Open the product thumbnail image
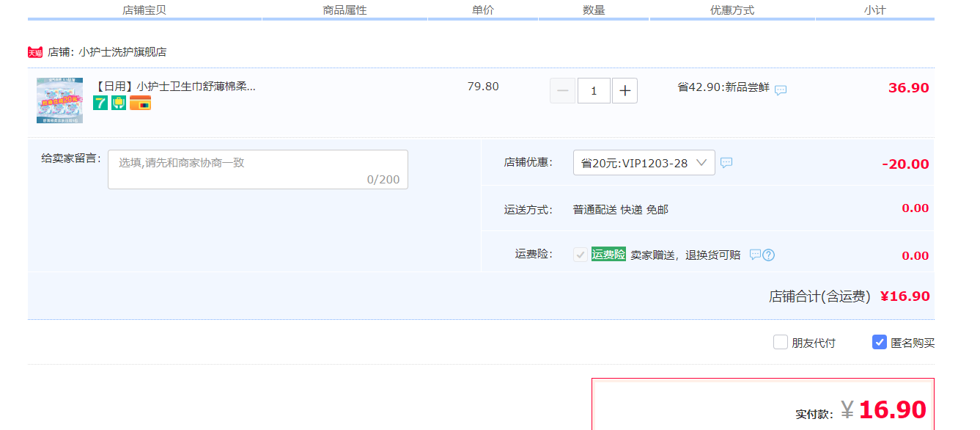 coord(60,101)
